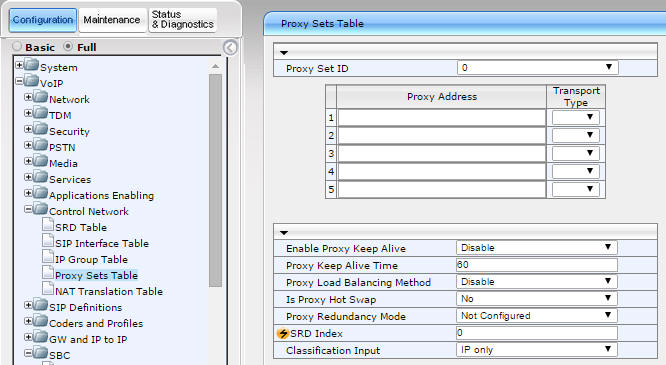Click the System folder icon

pos(31,65)
